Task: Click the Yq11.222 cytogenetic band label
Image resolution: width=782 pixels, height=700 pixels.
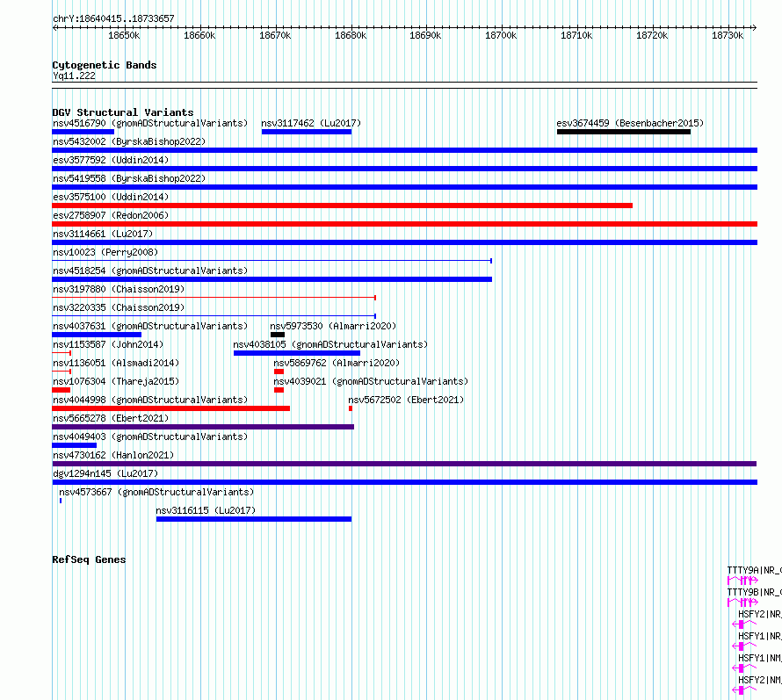Action: [x=74, y=76]
